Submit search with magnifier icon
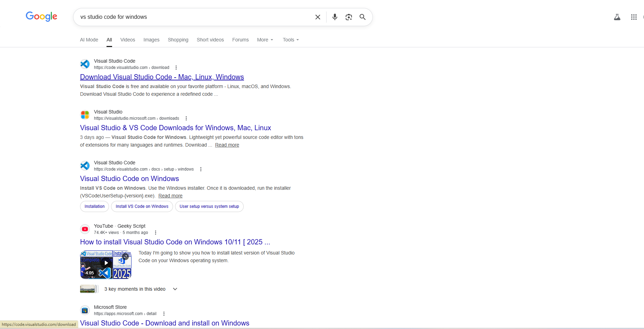Viewport: 644px width, 329px height. 362,17
